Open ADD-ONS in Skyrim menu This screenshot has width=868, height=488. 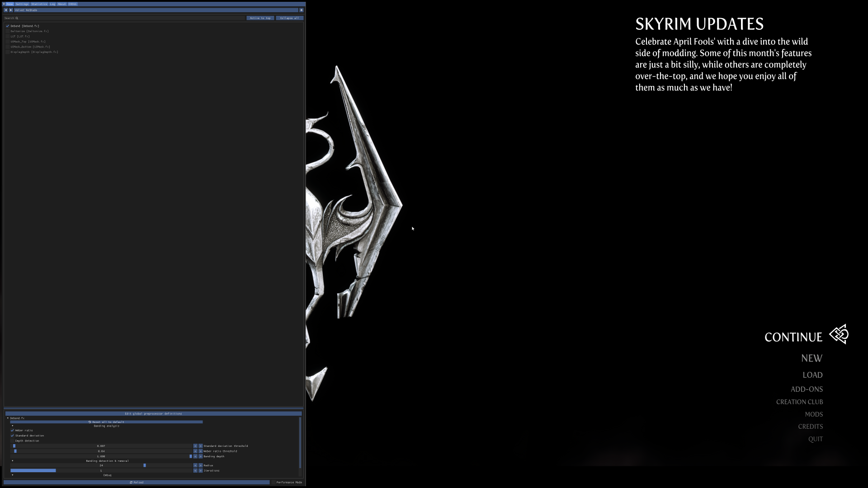tap(807, 389)
